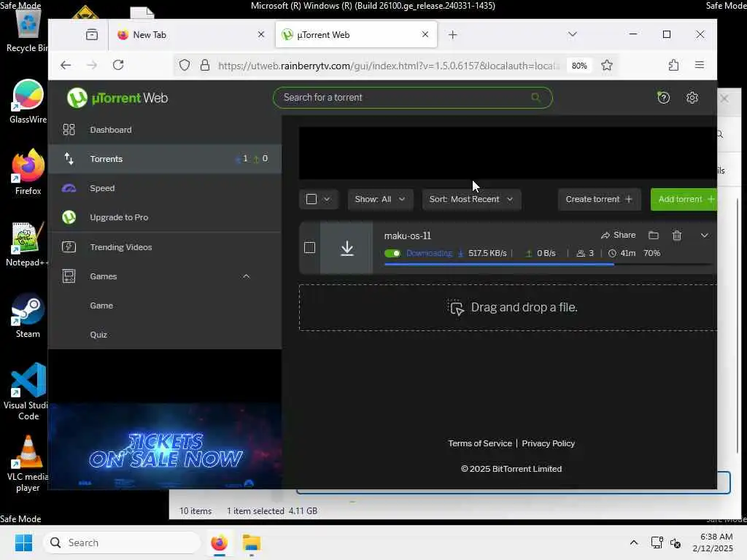Open the Dashboard section
Image resolution: width=747 pixels, height=560 pixels.
tap(165, 130)
